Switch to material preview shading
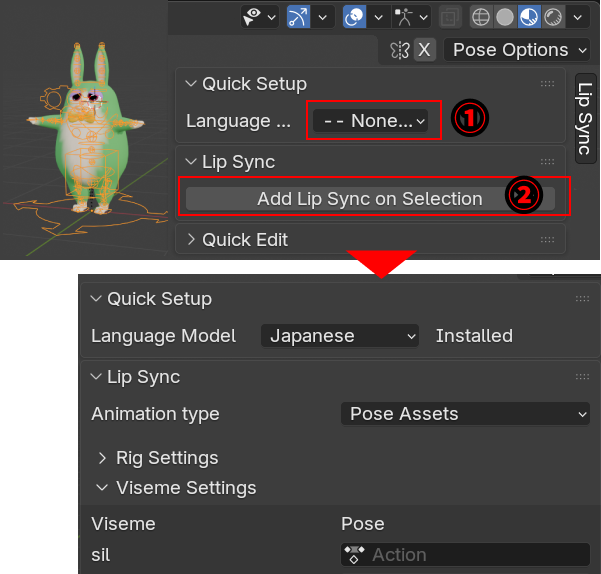Image resolution: width=601 pixels, height=574 pixels. (529, 16)
